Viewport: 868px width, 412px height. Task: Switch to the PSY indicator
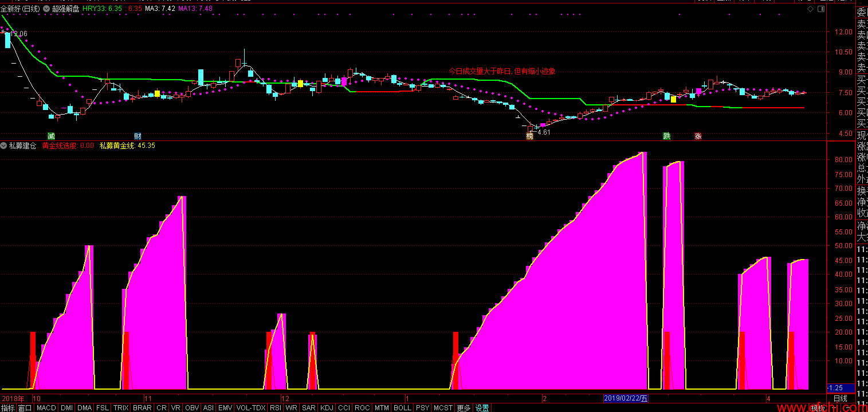pyautogui.click(x=422, y=408)
